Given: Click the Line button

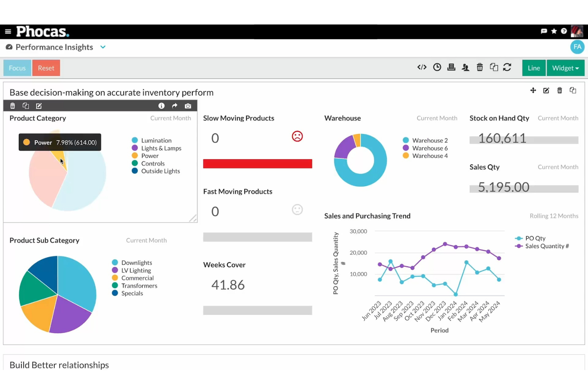Looking at the screenshot, I should tap(534, 68).
